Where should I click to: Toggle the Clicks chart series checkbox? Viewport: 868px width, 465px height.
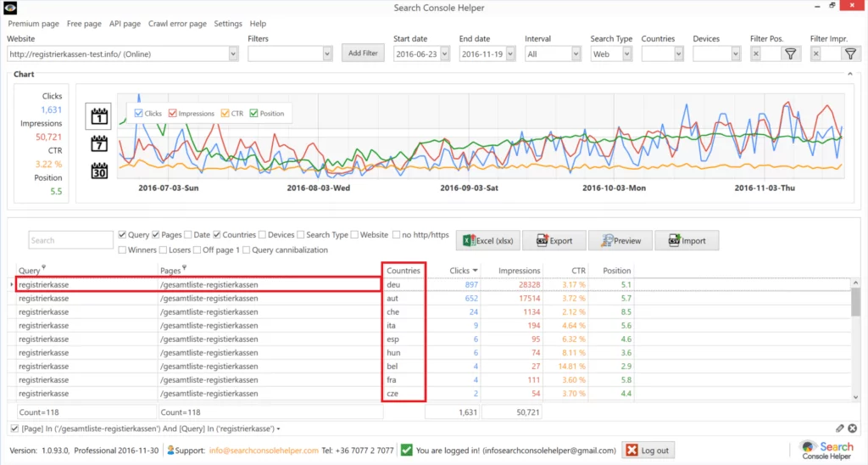[x=138, y=113]
